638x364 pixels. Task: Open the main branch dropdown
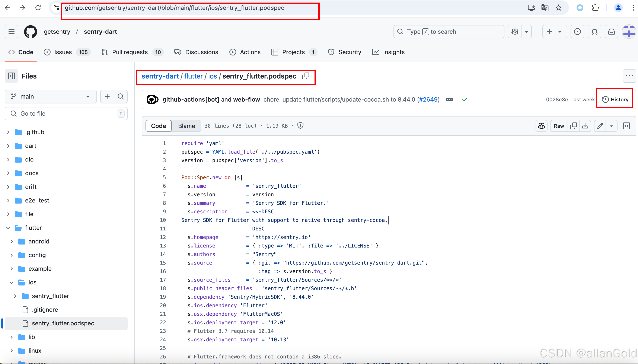tap(51, 96)
